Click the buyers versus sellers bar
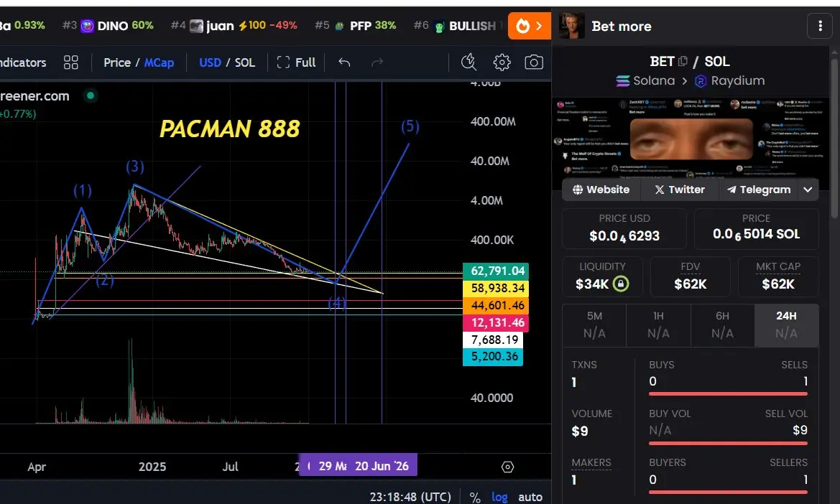840x504 pixels. click(x=728, y=493)
